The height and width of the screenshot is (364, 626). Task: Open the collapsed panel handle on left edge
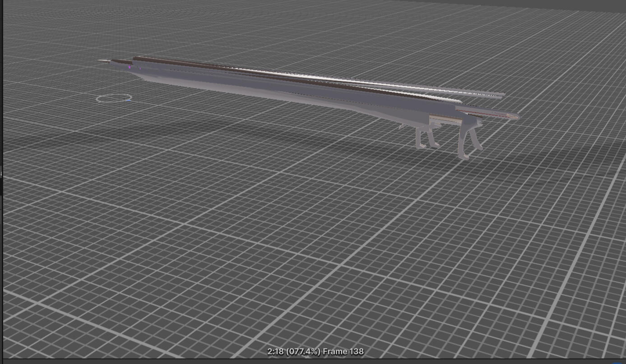(1, 174)
